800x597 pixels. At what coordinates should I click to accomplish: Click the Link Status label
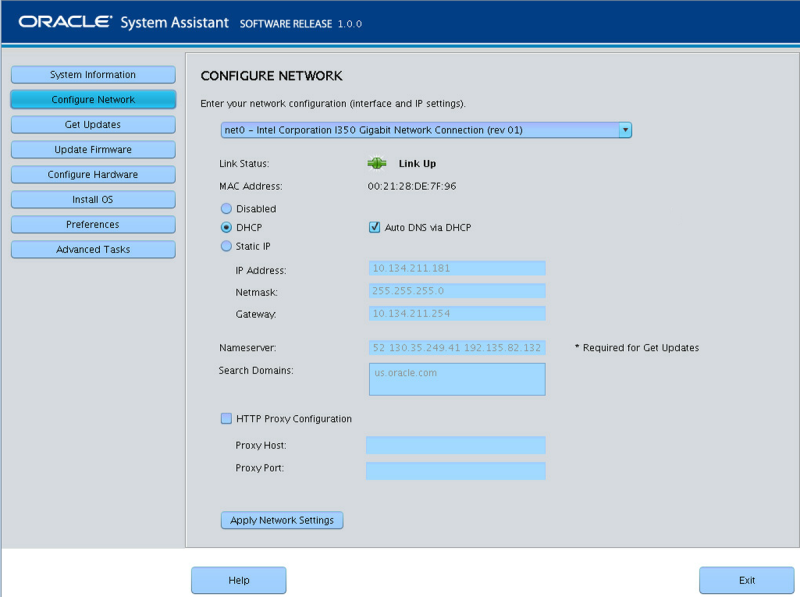point(244,164)
